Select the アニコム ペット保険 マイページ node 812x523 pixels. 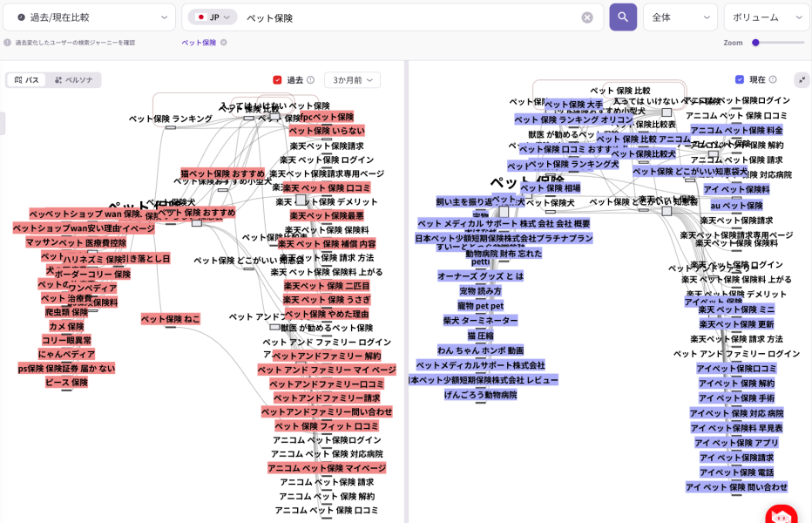[x=327, y=468]
